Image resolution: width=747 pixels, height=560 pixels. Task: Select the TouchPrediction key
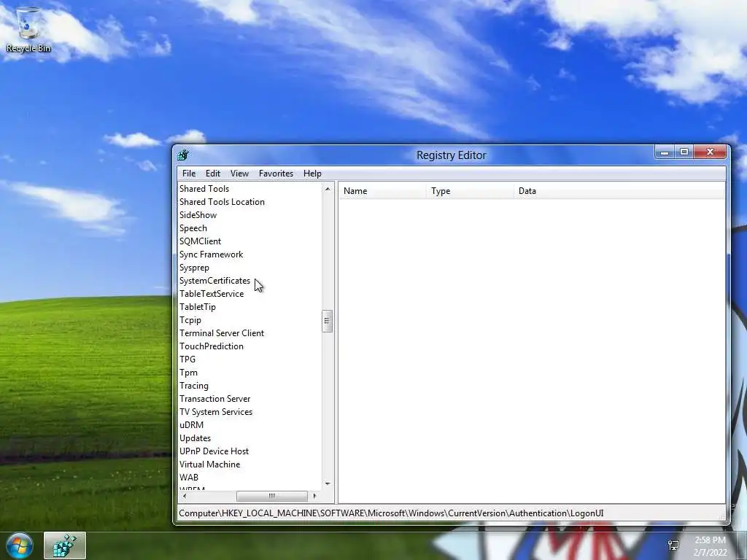click(x=212, y=346)
